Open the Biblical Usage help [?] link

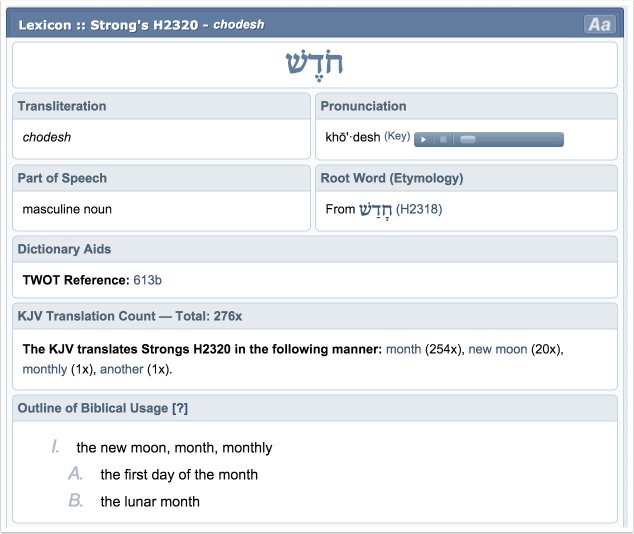click(180, 408)
